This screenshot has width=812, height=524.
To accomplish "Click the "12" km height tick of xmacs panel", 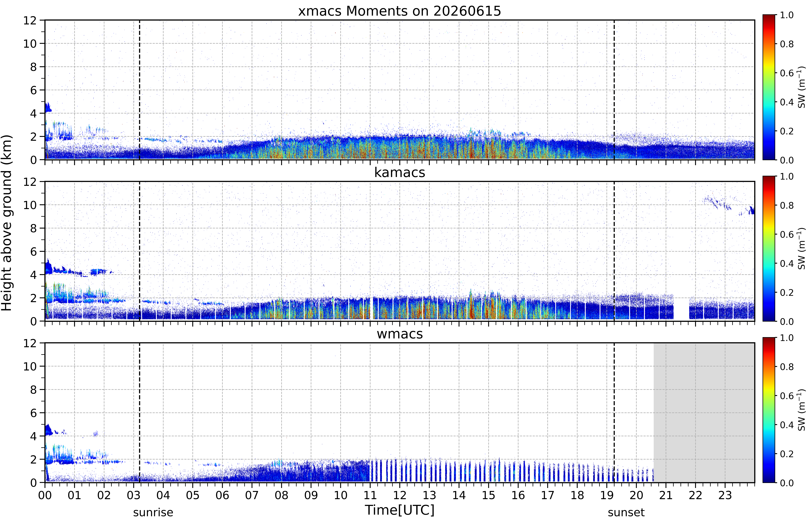I will click(30, 20).
